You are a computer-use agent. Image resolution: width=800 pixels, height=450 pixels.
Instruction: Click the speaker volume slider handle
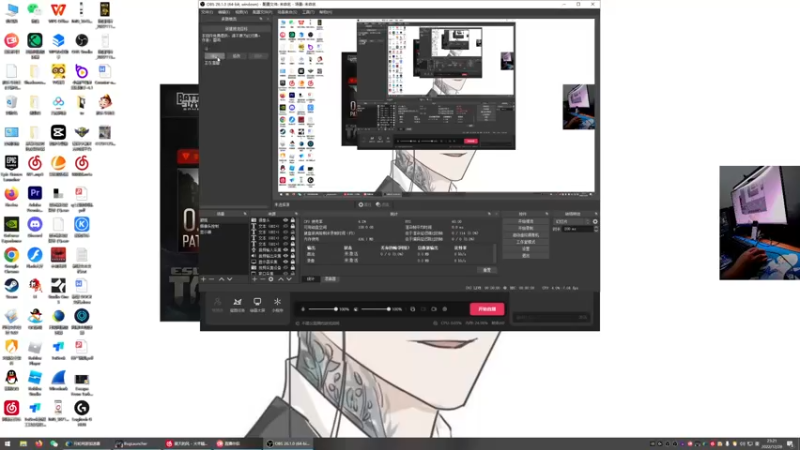point(389,309)
